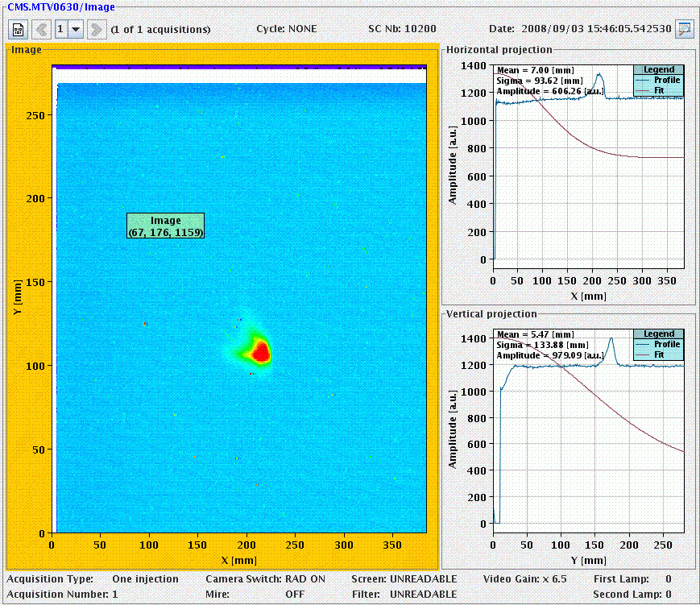
Task: Select Fit in Horizontal projection legend
Action: (x=659, y=91)
